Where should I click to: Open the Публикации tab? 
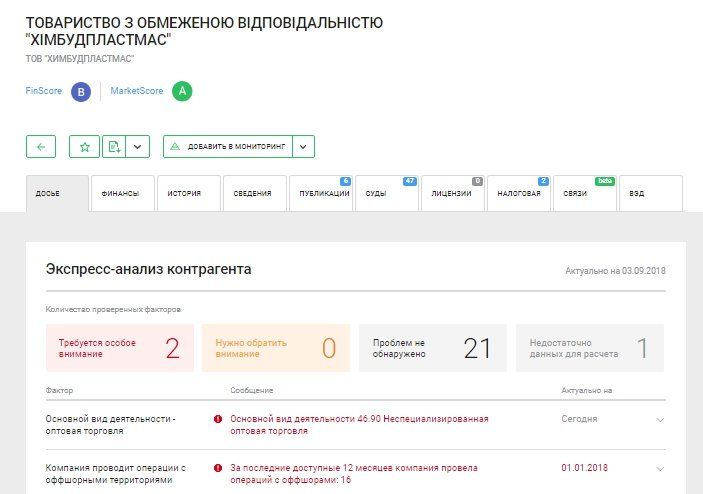click(x=321, y=193)
